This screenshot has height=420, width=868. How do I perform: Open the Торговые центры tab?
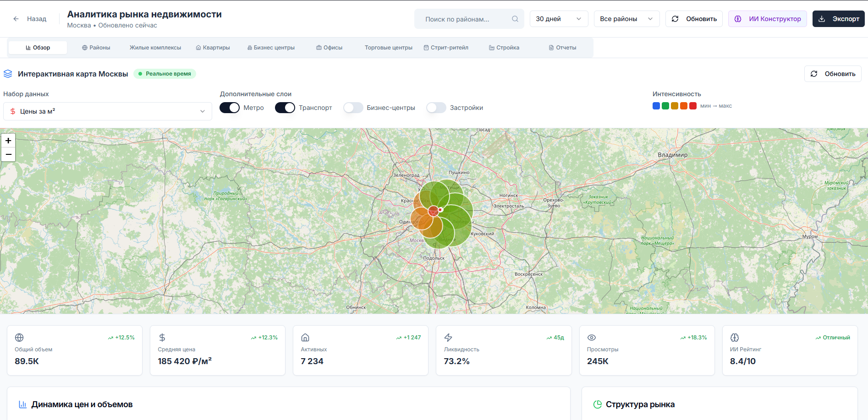coord(389,48)
